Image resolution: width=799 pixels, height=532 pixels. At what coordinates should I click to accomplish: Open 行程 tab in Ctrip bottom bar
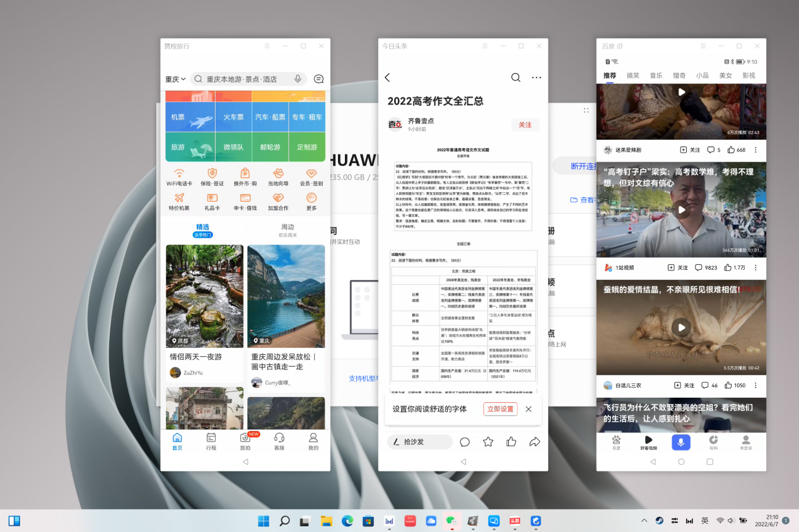coord(211,441)
